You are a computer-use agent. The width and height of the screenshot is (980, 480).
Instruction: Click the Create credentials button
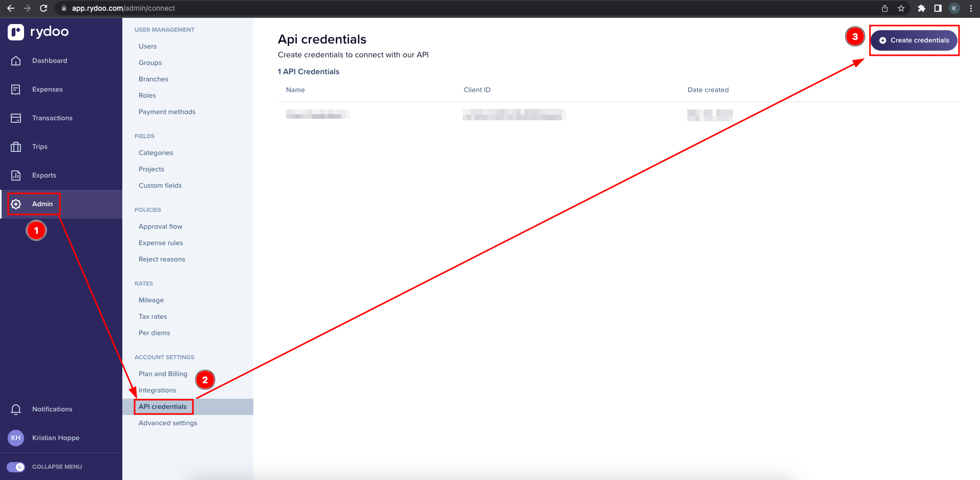coord(914,40)
